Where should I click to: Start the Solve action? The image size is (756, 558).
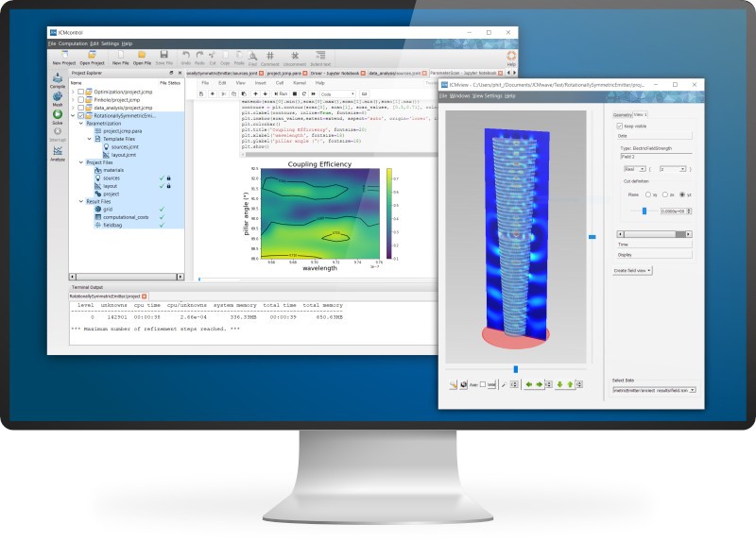pos(58,116)
